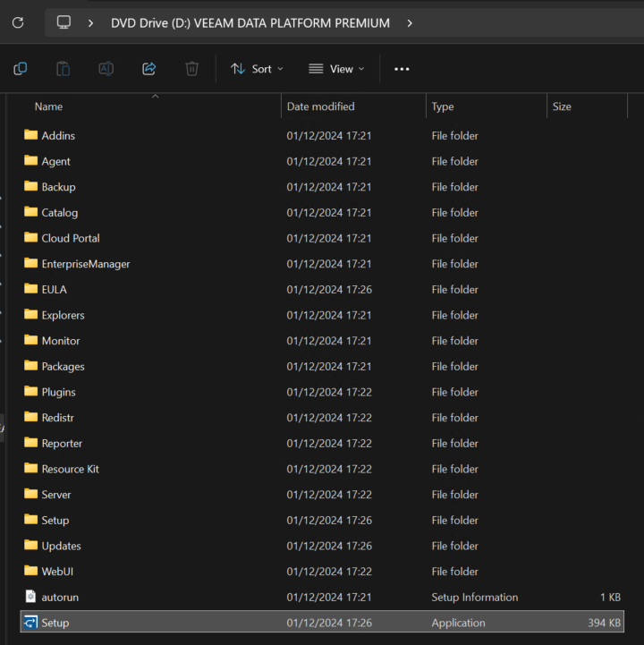Open the Sort dropdown

[257, 69]
